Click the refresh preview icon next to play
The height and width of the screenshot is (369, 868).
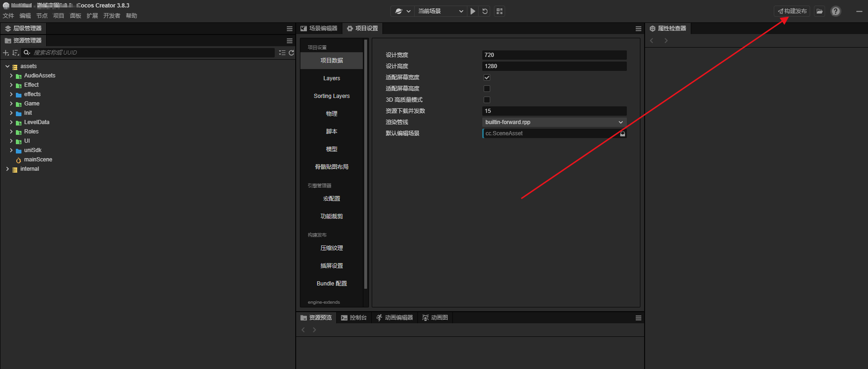point(485,11)
